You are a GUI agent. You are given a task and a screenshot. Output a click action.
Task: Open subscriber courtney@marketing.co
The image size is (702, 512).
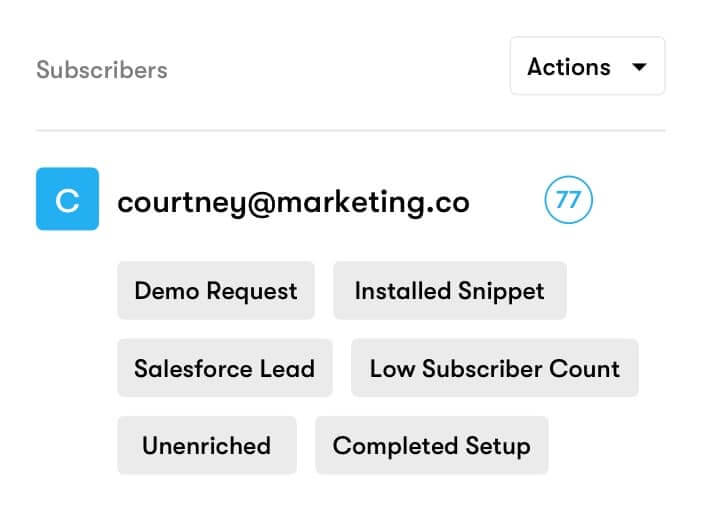tap(293, 202)
